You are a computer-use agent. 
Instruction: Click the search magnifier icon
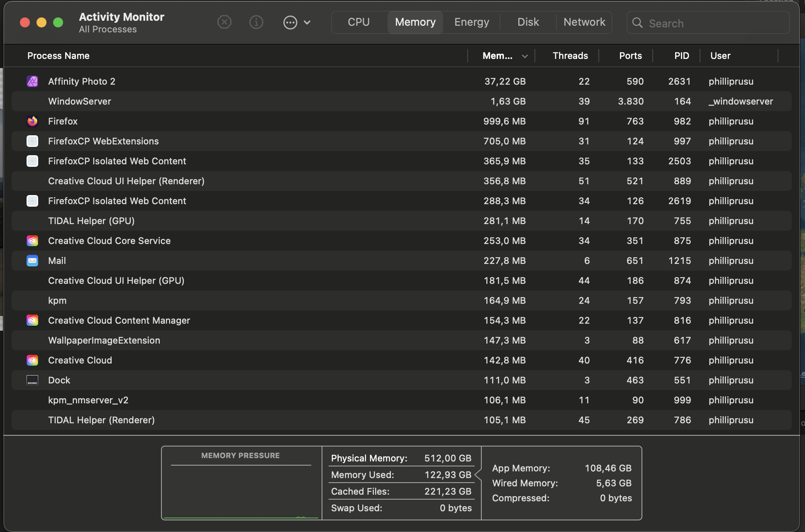(x=637, y=23)
